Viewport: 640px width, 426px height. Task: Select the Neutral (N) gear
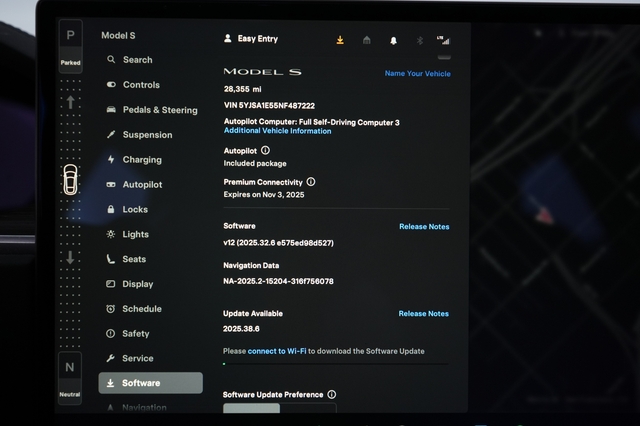coord(70,378)
